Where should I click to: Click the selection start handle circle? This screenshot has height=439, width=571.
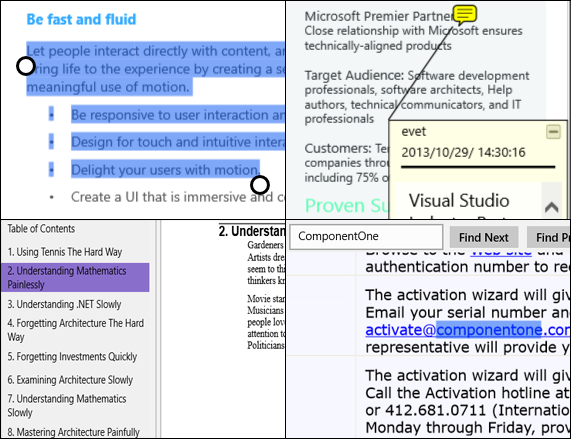pyautogui.click(x=25, y=66)
